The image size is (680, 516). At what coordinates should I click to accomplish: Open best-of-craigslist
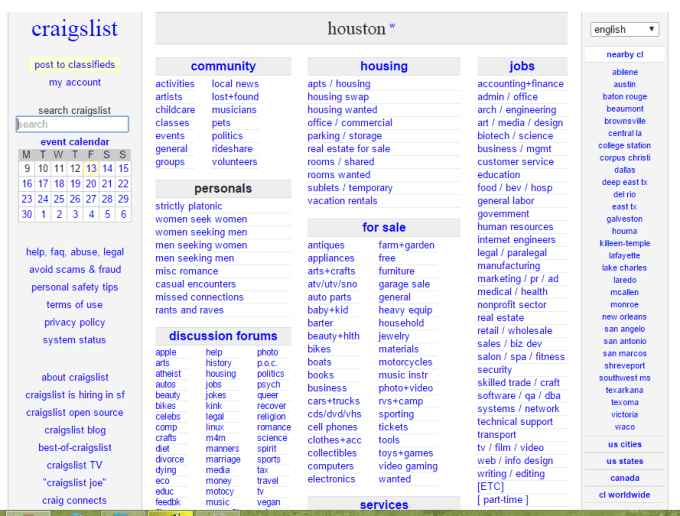(75, 447)
